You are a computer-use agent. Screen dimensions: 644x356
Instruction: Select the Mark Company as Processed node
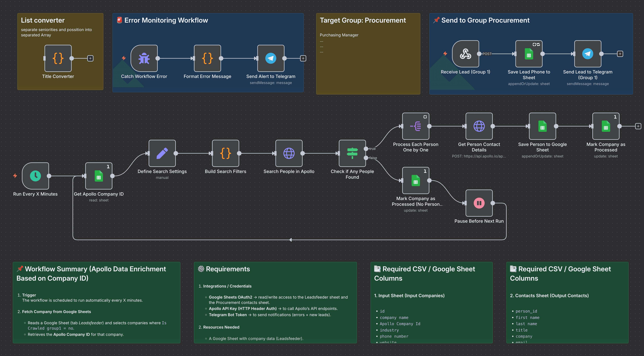coord(606,126)
